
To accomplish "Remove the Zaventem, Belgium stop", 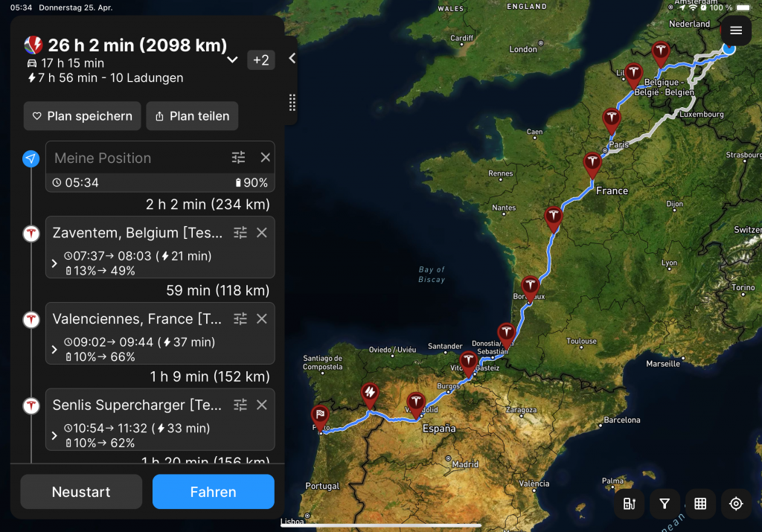I will [262, 233].
